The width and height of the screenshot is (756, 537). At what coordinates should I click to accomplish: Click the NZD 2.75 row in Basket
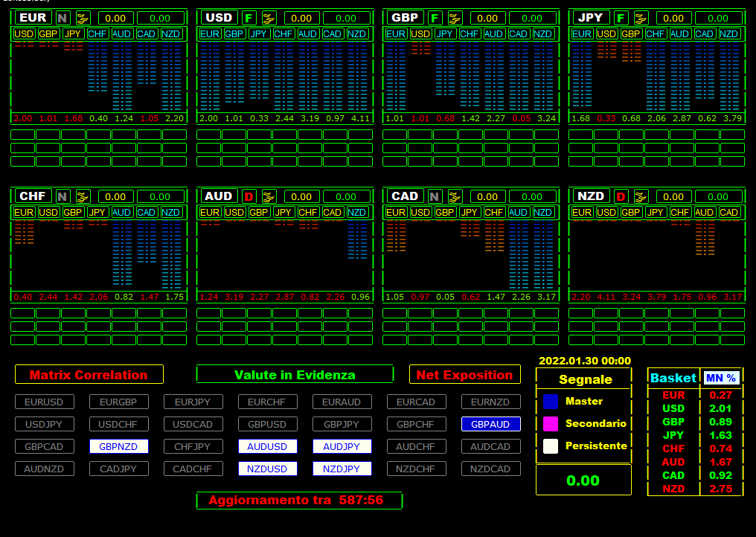(x=695, y=489)
